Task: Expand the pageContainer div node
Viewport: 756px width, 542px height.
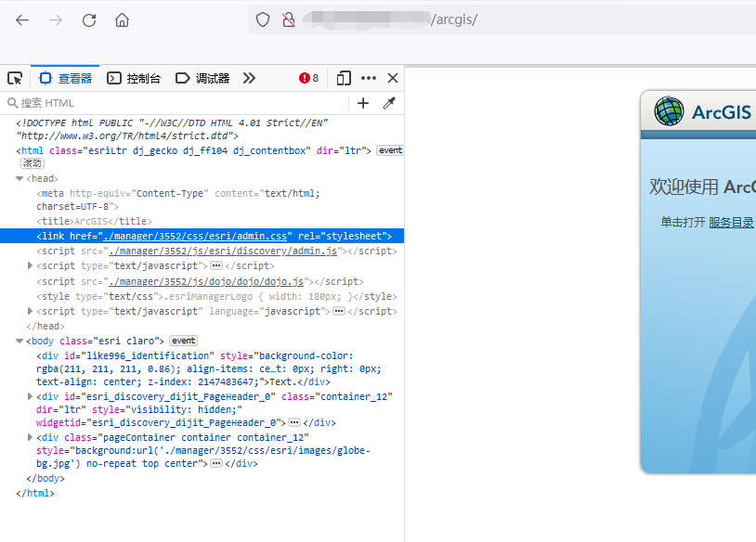Action: click(x=30, y=437)
